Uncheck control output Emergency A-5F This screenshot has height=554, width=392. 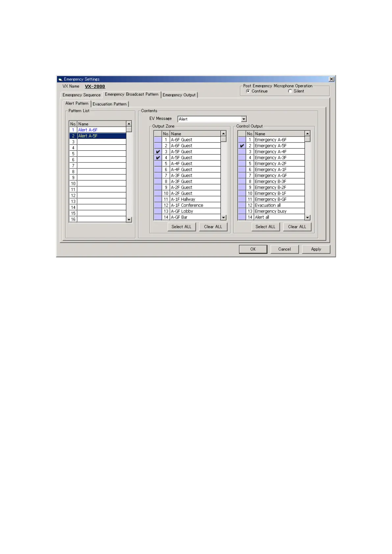coord(242,146)
